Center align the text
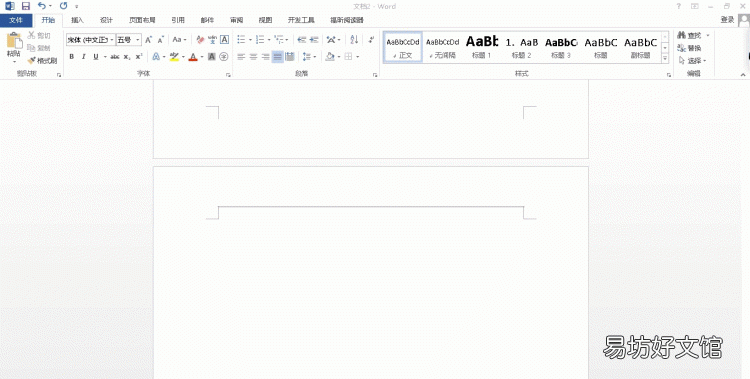 coord(253,56)
